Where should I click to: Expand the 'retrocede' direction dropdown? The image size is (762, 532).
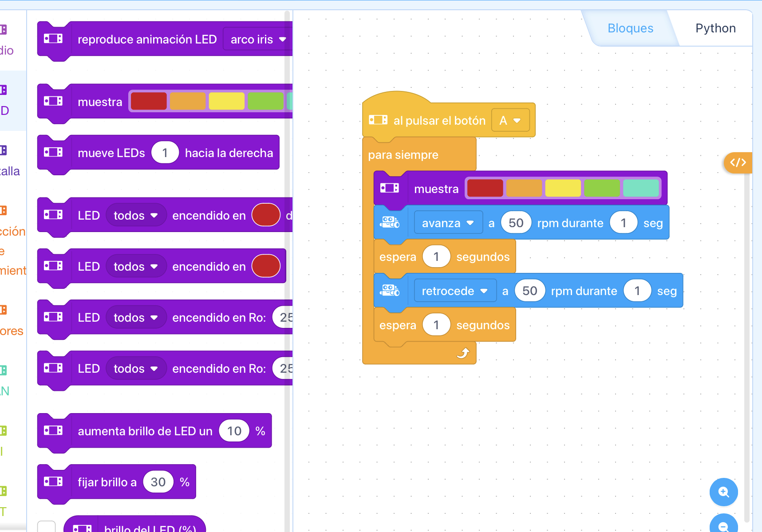[x=454, y=291]
